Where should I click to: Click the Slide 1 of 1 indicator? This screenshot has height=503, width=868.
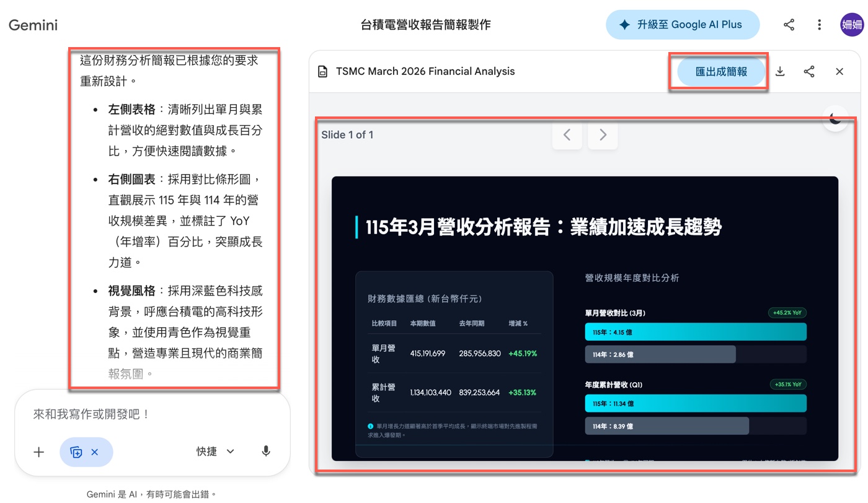(347, 134)
